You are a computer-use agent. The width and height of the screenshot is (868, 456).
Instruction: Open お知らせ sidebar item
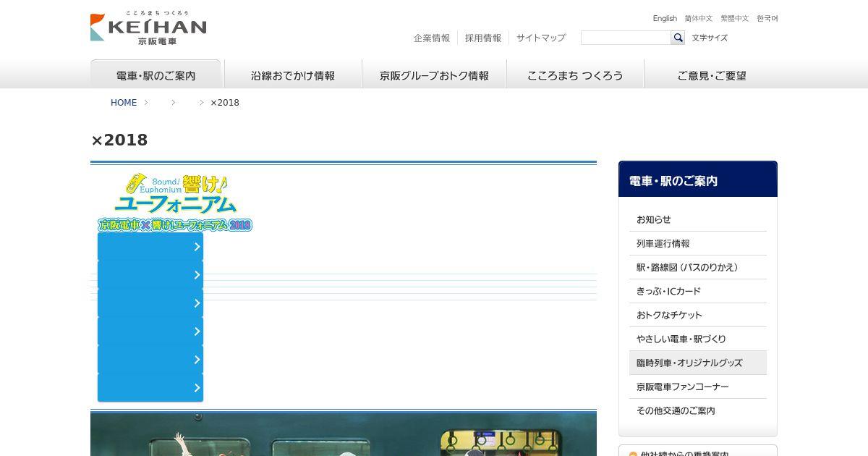coord(698,219)
